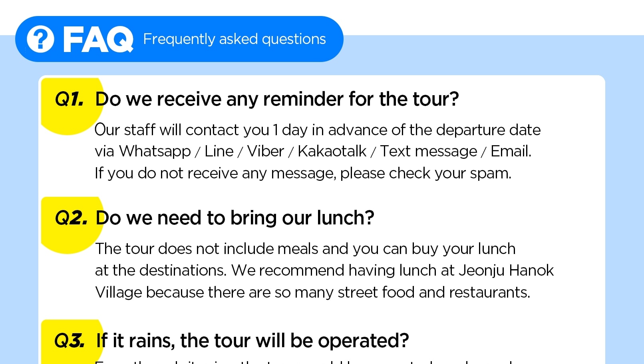Click the line 'Village because there are so many street food'
644x364 pixels.
point(312,292)
